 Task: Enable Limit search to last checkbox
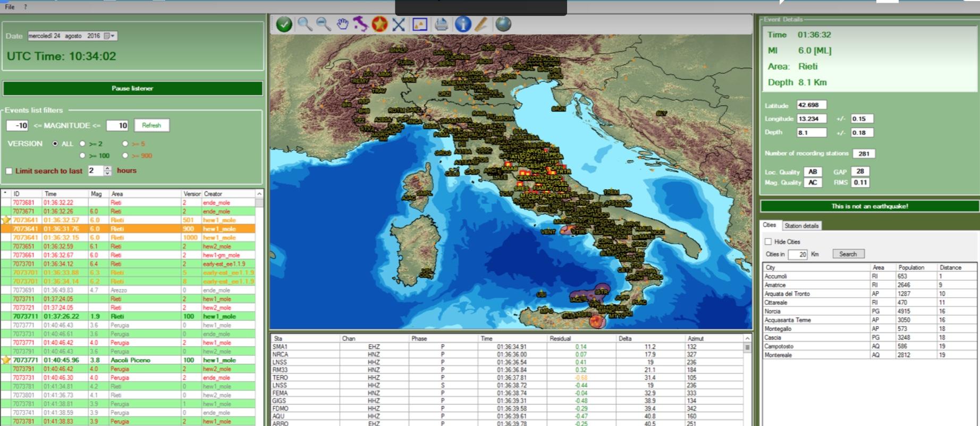[9, 171]
